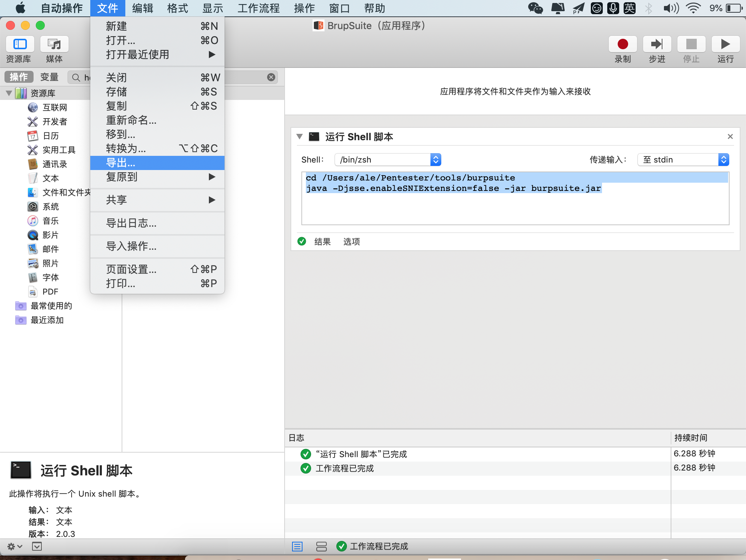Select the Music (音乐) library category
Image resolution: width=746 pixels, height=560 pixels.
50,221
